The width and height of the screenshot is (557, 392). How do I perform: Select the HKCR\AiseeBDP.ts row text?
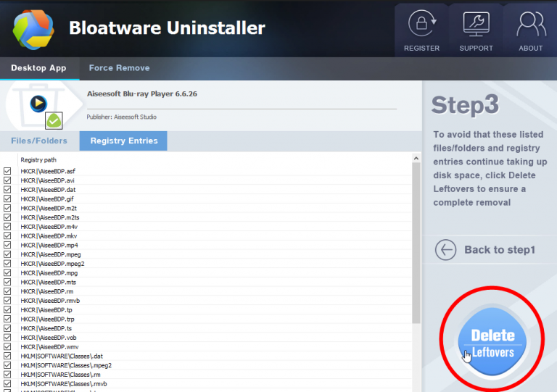(46, 328)
